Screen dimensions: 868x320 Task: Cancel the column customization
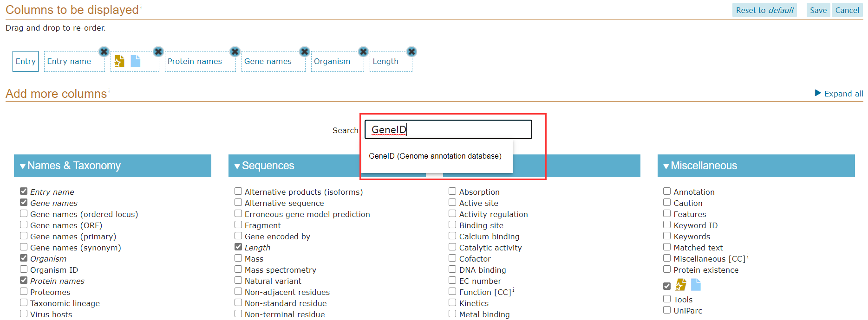847,10
